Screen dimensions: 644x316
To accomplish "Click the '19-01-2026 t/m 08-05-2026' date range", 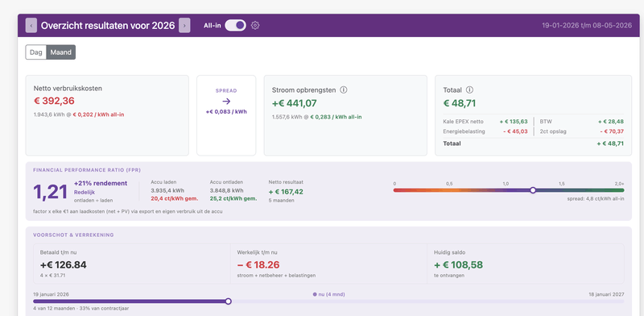I will (587, 26).
